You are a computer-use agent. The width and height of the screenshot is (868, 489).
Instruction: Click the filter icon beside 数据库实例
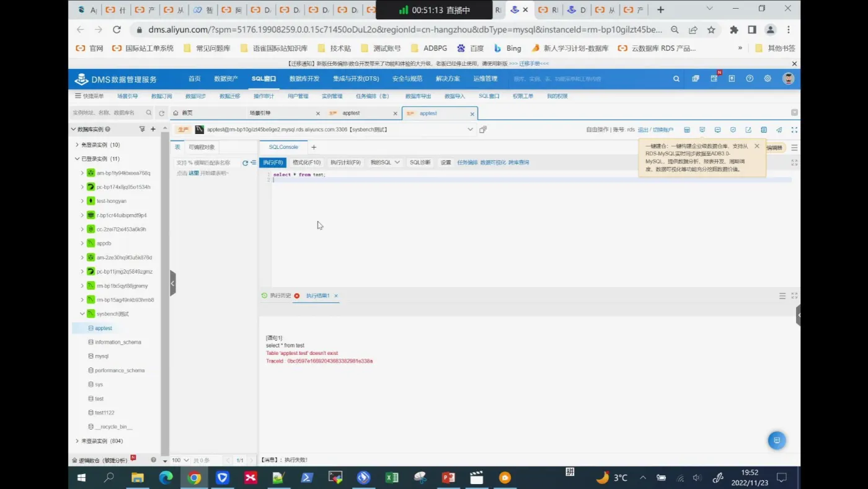[142, 129]
